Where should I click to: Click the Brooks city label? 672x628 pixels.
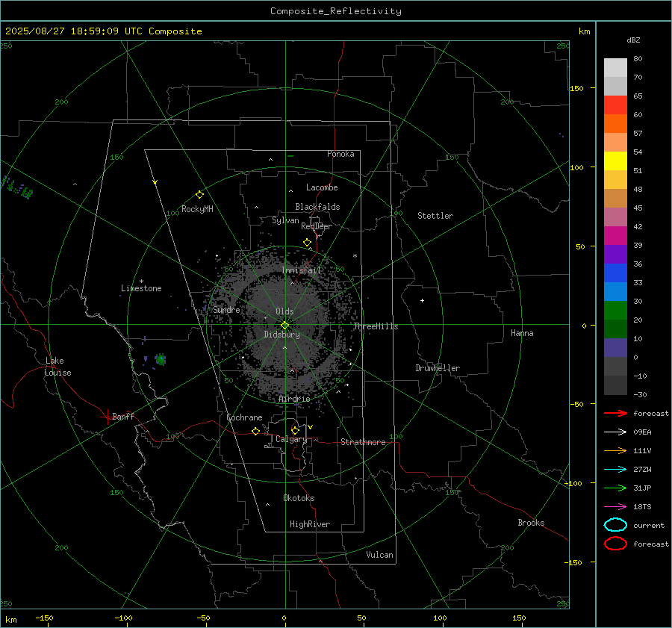coord(531,523)
